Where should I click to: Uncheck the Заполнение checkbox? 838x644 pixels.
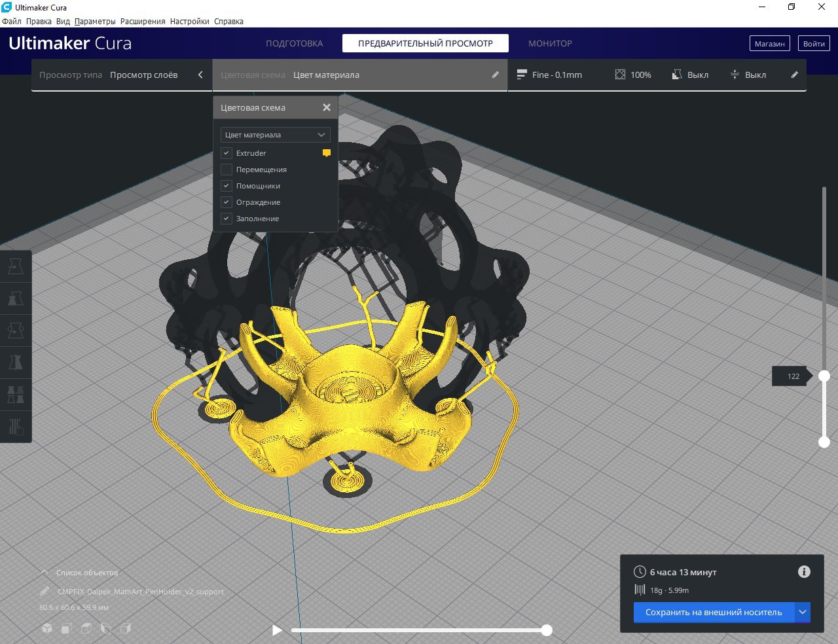click(x=227, y=219)
